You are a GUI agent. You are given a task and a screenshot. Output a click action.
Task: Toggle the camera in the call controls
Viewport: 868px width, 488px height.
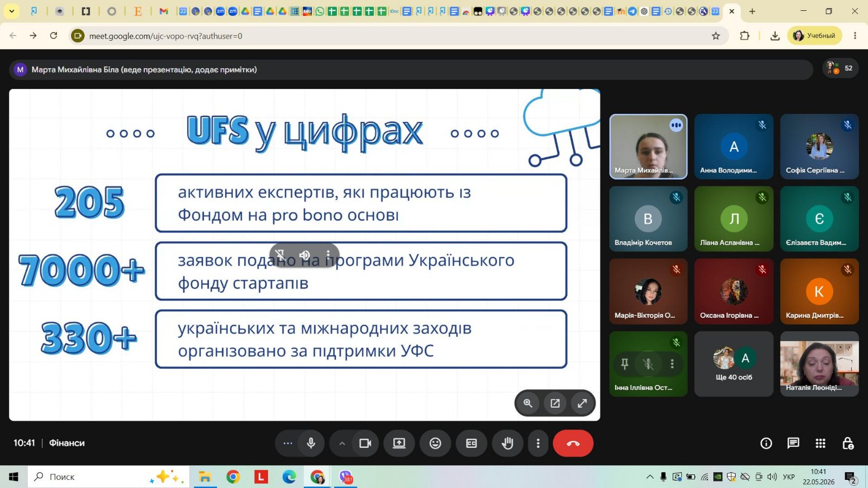coord(365,443)
